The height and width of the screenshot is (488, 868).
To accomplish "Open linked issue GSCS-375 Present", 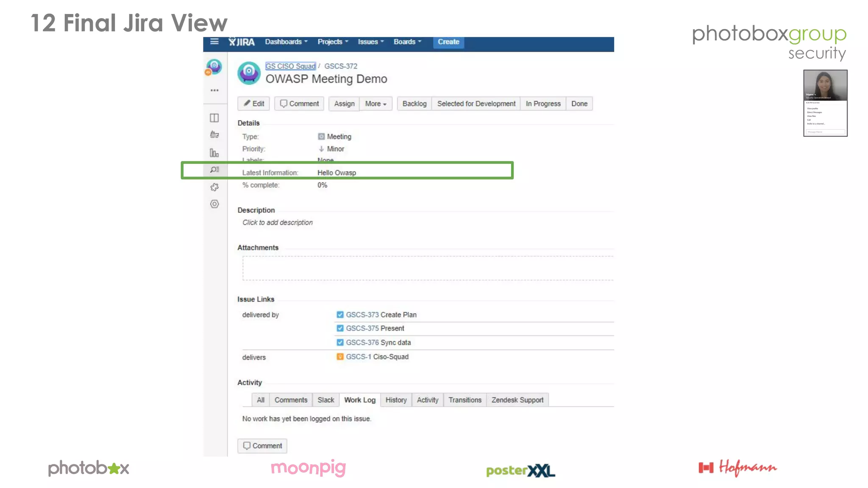I will [x=375, y=328].
